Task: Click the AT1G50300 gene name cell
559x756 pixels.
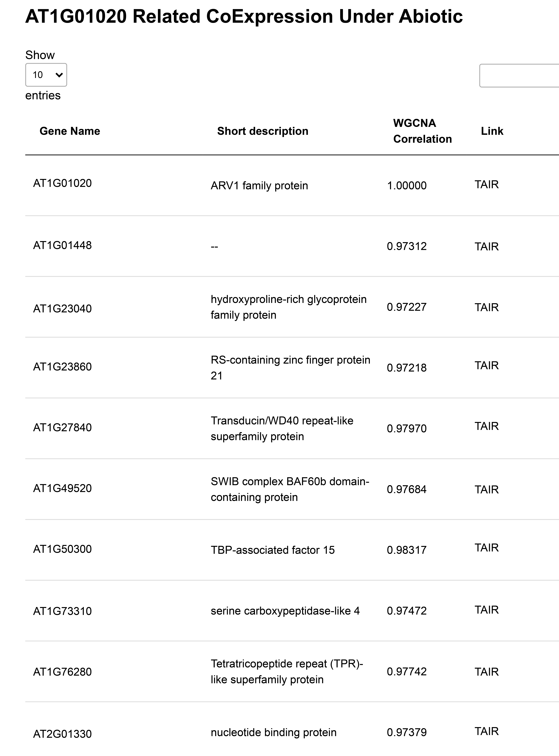Action: (62, 549)
